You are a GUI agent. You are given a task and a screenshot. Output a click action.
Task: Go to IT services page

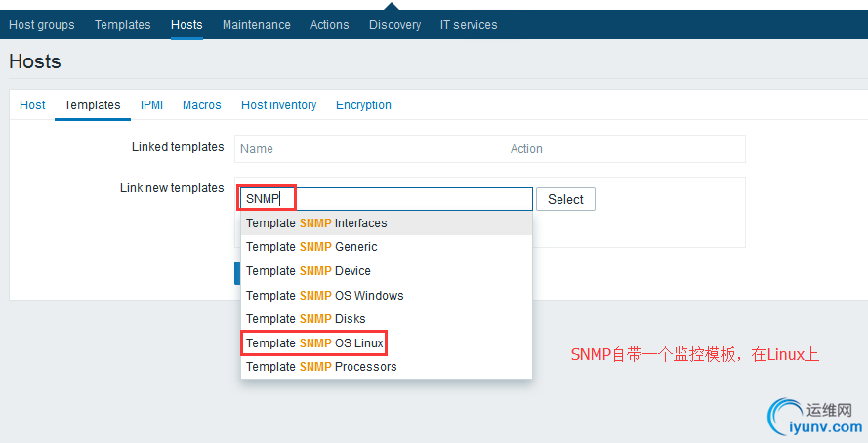point(469,25)
